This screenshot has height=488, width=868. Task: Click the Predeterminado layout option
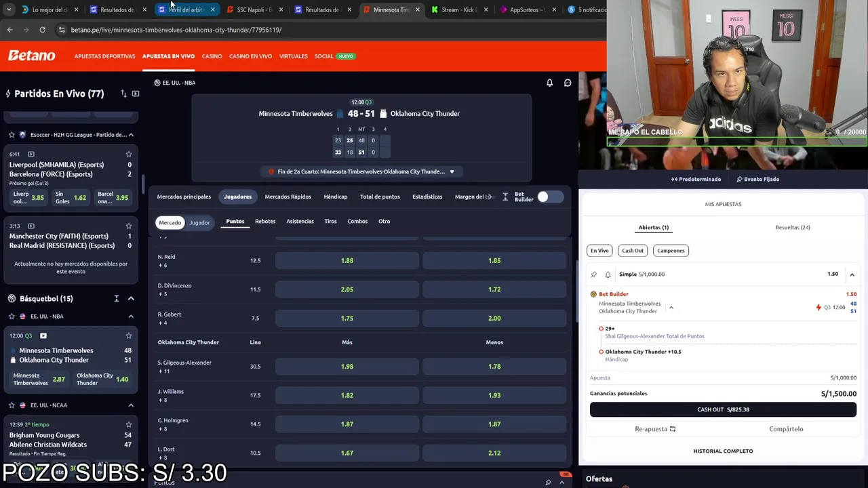tap(696, 179)
